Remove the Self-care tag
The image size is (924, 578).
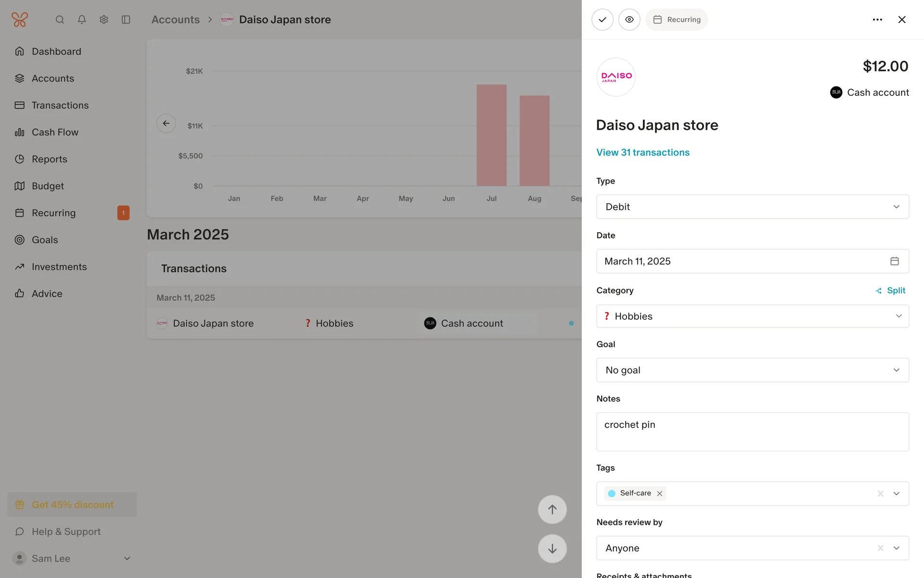tap(660, 494)
